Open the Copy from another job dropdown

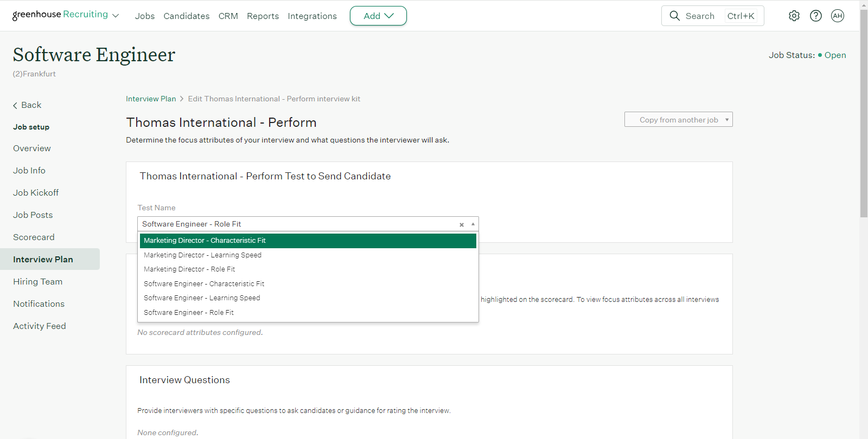point(678,119)
